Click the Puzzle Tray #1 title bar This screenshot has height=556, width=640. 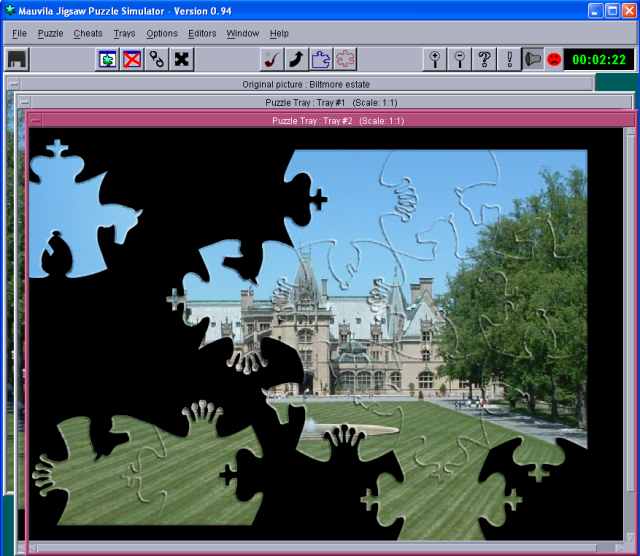pos(320,102)
